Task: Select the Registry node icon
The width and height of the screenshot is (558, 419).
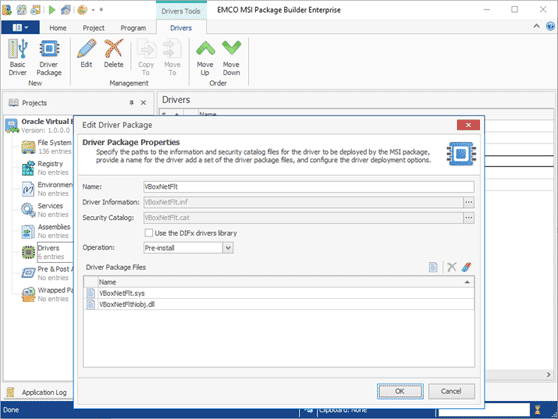Action: click(x=28, y=168)
